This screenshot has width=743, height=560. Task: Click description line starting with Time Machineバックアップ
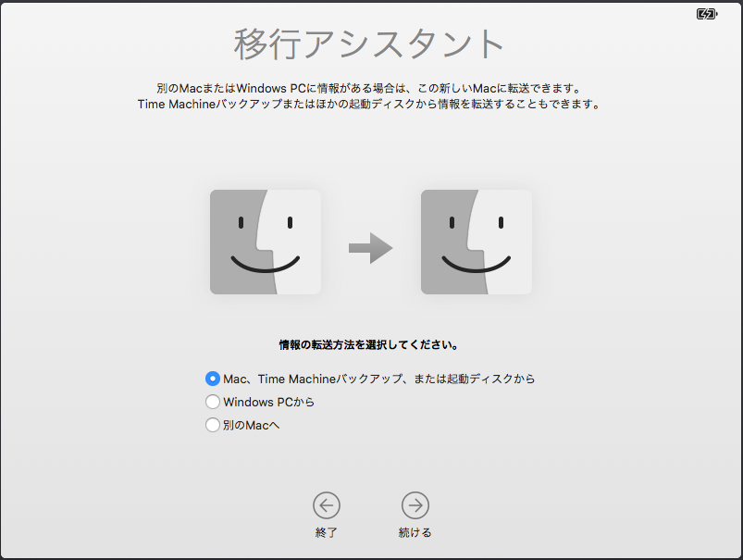368,104
